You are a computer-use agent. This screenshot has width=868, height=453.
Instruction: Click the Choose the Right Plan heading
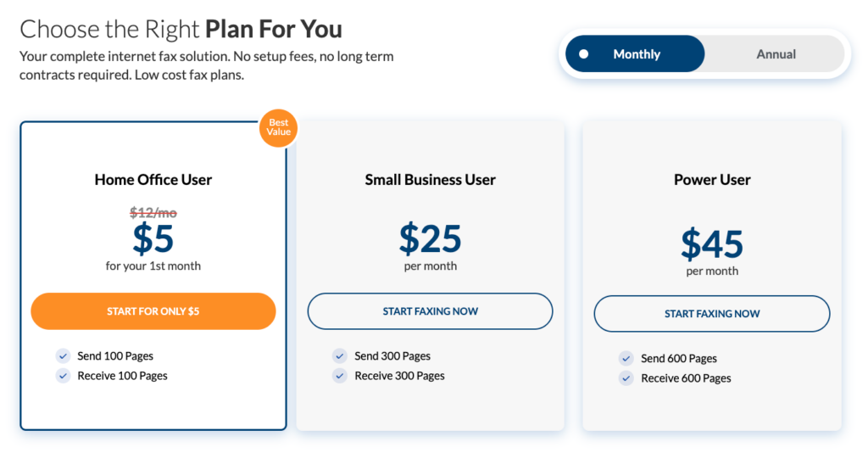(x=181, y=30)
